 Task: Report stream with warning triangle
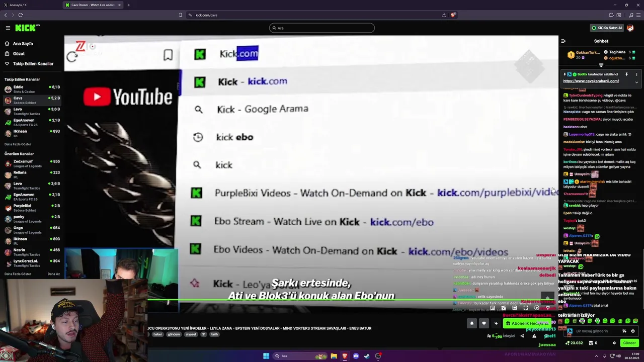(x=534, y=336)
